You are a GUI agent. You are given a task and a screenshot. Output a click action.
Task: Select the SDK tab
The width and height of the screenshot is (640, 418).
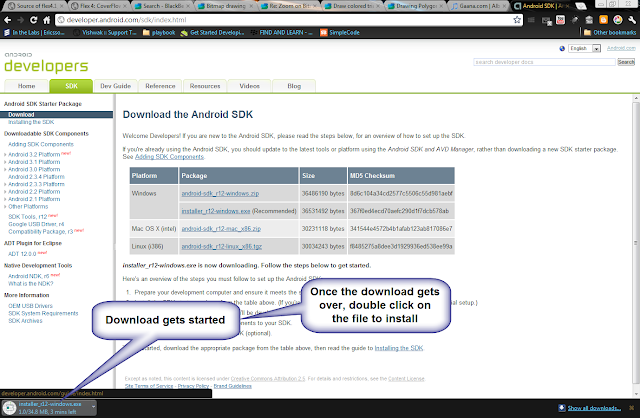click(x=71, y=86)
